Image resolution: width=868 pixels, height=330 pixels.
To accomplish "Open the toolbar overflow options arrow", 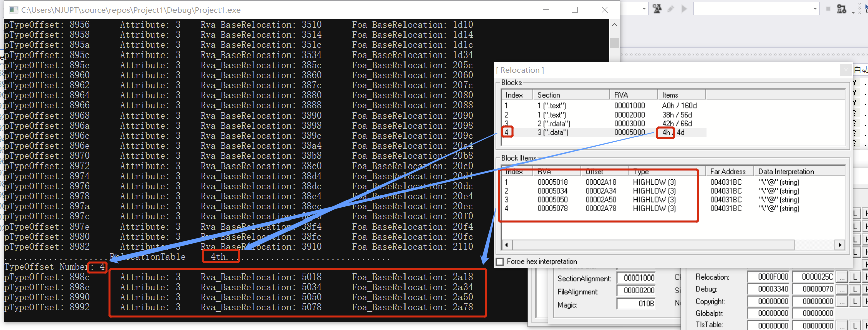I will coord(853,11).
